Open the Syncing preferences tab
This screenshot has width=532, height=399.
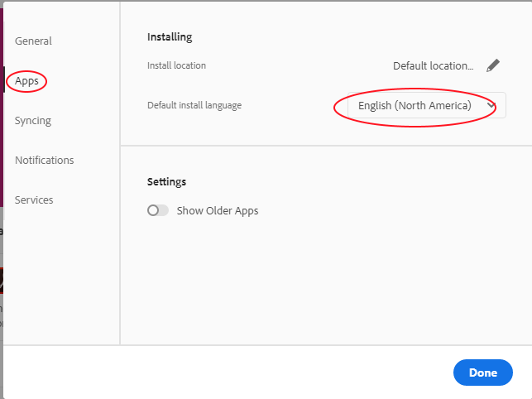point(33,121)
